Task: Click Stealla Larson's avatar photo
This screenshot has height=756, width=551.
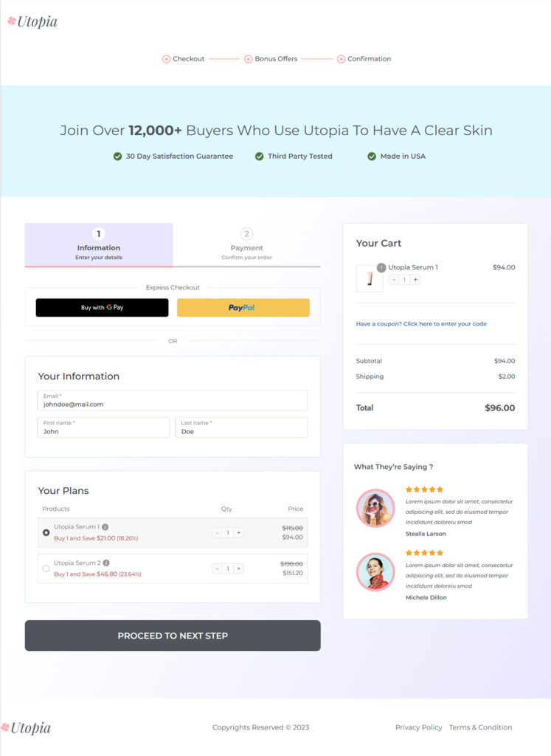Action: coord(375,508)
